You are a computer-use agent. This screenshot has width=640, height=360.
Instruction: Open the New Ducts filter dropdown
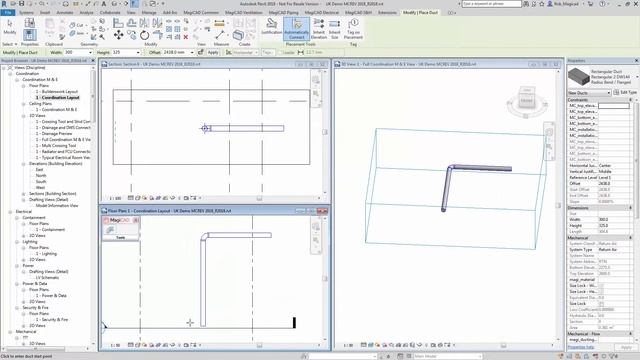[x=589, y=93]
